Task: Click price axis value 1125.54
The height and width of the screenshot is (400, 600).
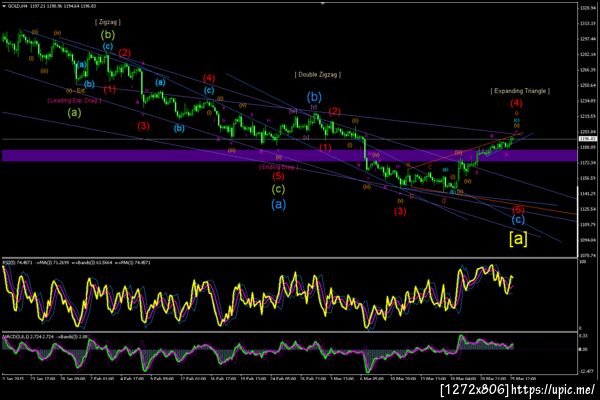Action: 588,209
